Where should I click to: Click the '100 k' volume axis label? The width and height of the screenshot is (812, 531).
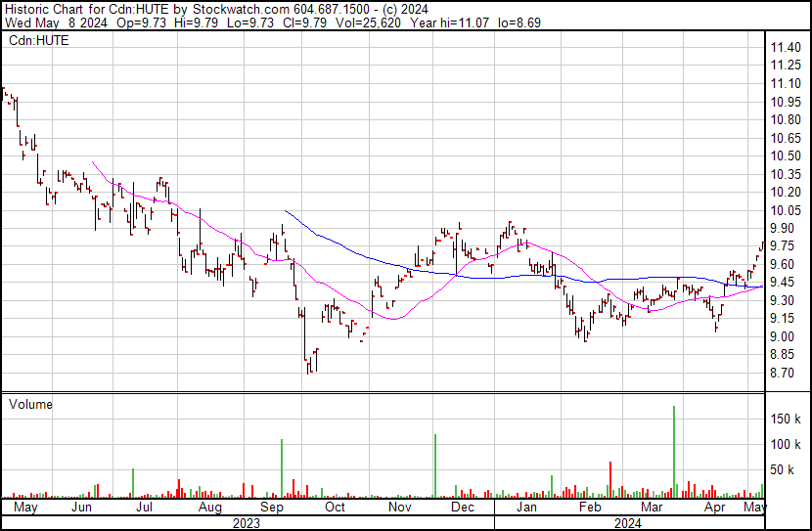tap(786, 444)
